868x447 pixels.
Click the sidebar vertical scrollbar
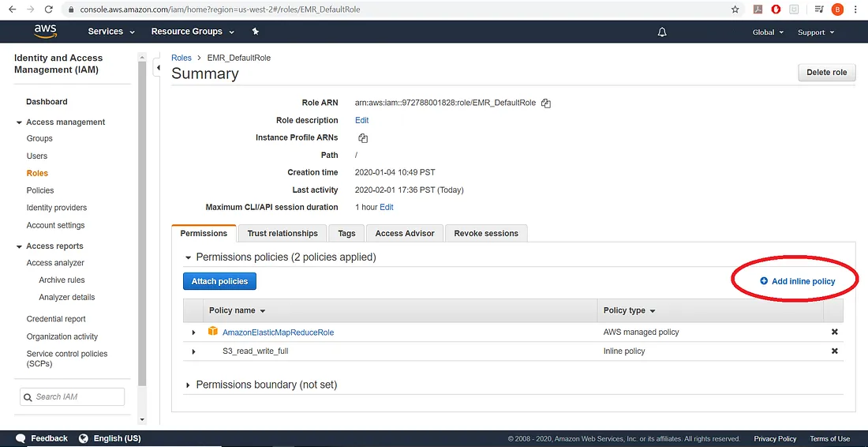pos(142,222)
